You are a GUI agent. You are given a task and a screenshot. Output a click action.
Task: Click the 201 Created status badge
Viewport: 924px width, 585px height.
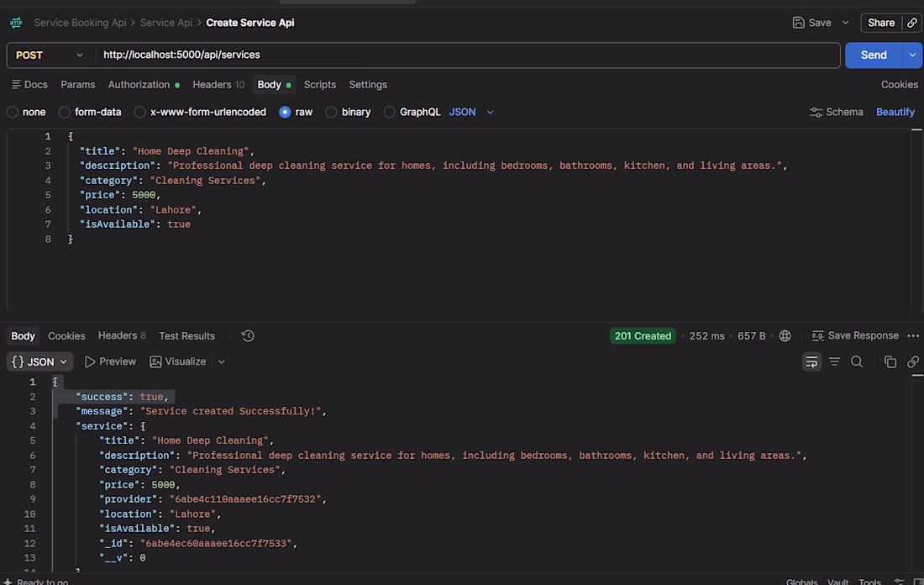pyautogui.click(x=643, y=335)
